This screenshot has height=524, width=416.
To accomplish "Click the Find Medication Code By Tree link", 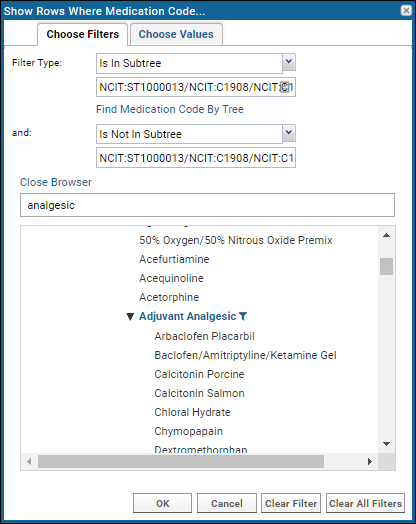I will [170, 109].
